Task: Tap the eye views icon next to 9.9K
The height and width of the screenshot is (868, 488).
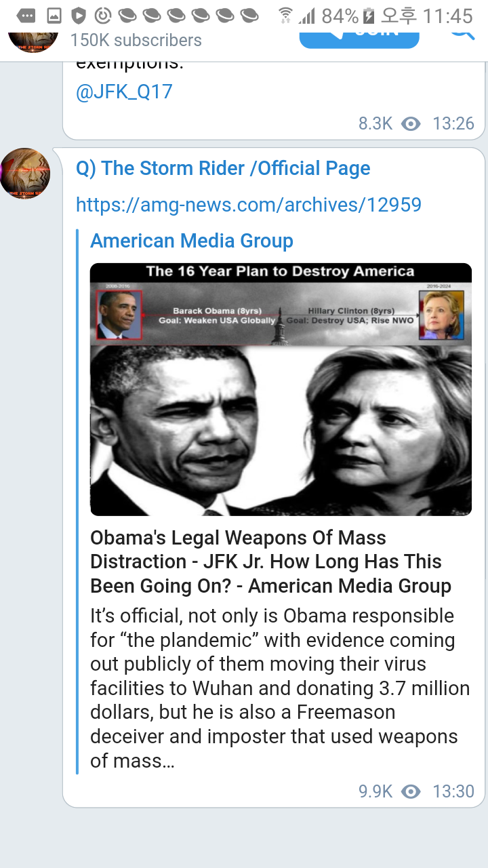Action: pyautogui.click(x=411, y=791)
